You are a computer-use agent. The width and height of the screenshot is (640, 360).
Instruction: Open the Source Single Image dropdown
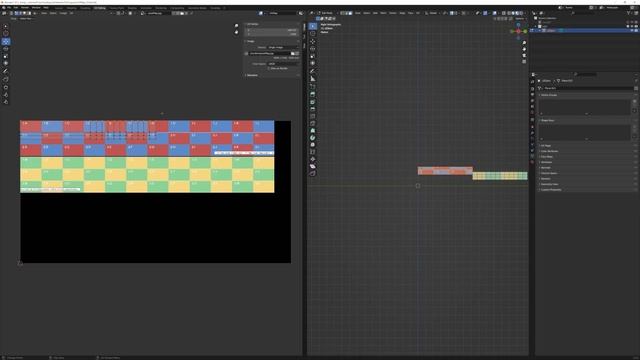pyautogui.click(x=283, y=47)
